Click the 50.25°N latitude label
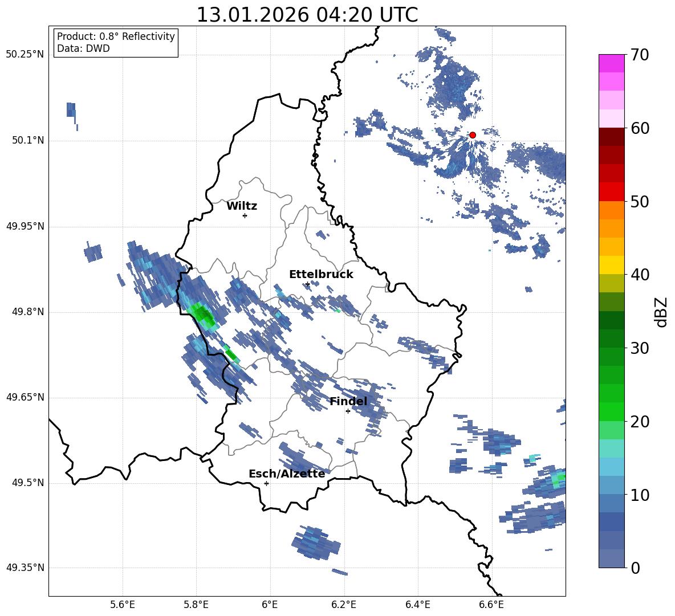Screen dimensions: 675x616 pos(25,55)
